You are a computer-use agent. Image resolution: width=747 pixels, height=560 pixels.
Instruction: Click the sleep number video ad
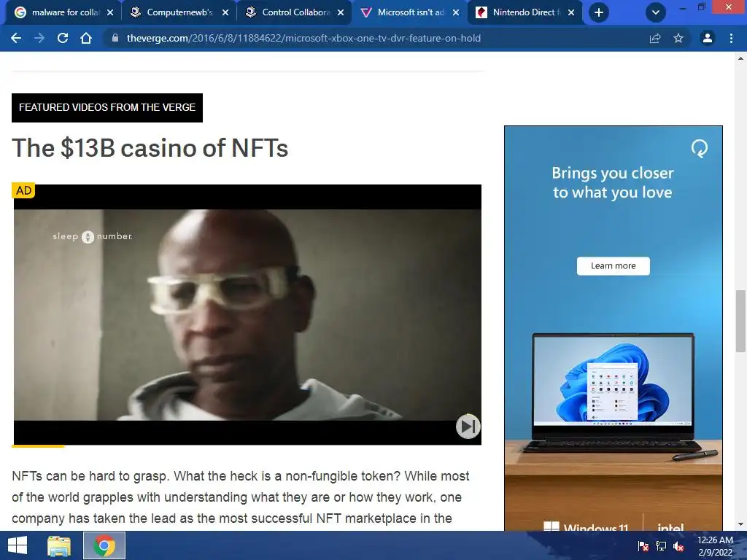click(x=247, y=315)
